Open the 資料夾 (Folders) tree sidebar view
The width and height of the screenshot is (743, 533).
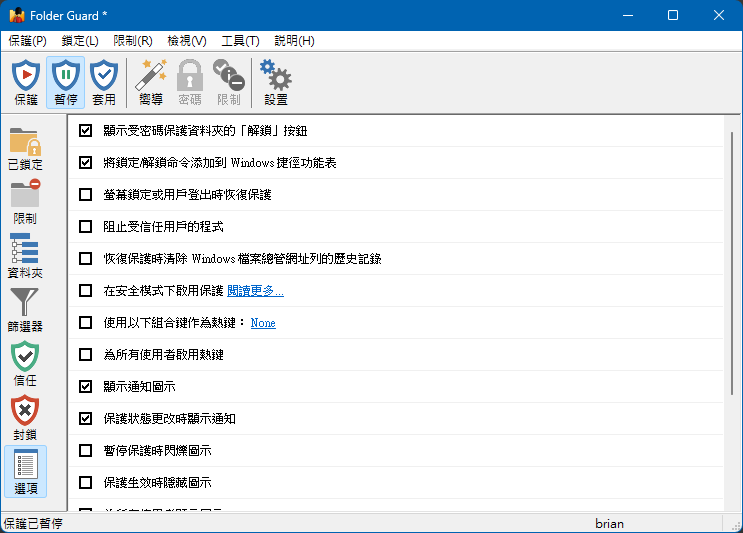[25, 256]
